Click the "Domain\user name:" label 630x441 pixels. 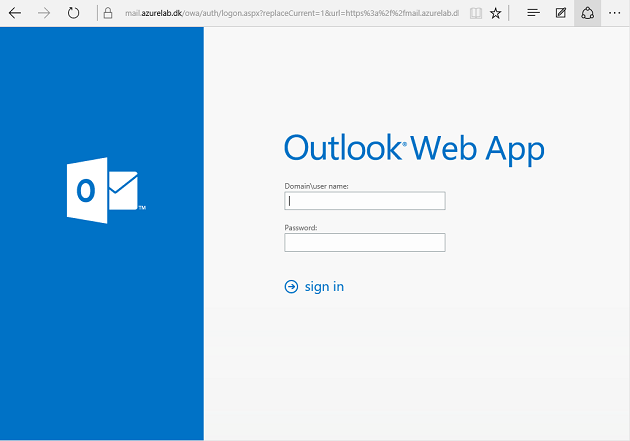pyautogui.click(x=316, y=186)
